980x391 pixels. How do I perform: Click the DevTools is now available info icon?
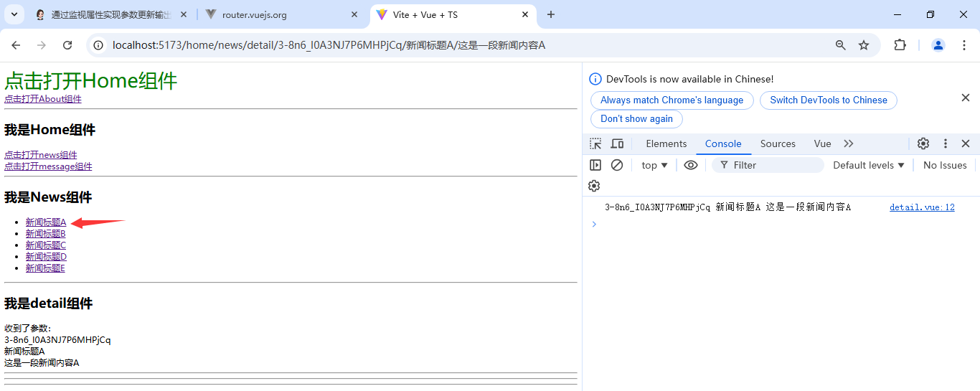[x=595, y=79]
